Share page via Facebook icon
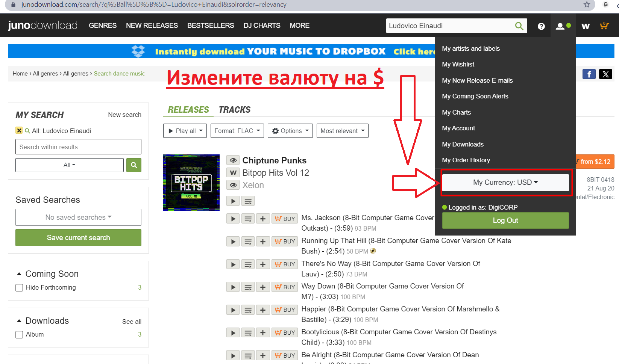The width and height of the screenshot is (619, 364). pyautogui.click(x=589, y=74)
